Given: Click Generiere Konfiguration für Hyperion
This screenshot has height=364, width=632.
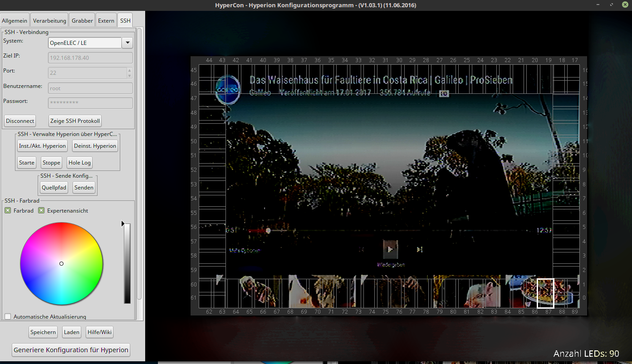Looking at the screenshot, I should [x=71, y=350].
